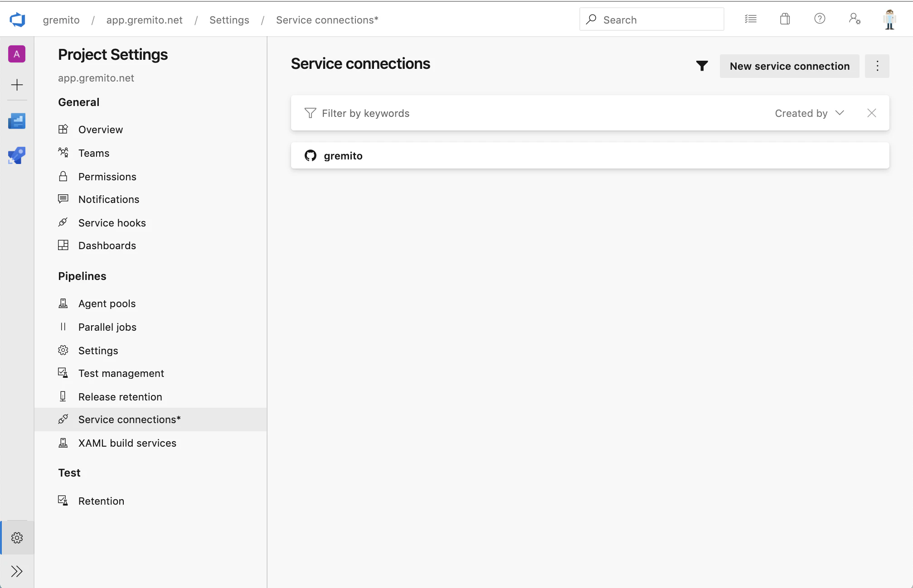Open the Created by dropdown
The width and height of the screenshot is (913, 588).
pos(810,113)
